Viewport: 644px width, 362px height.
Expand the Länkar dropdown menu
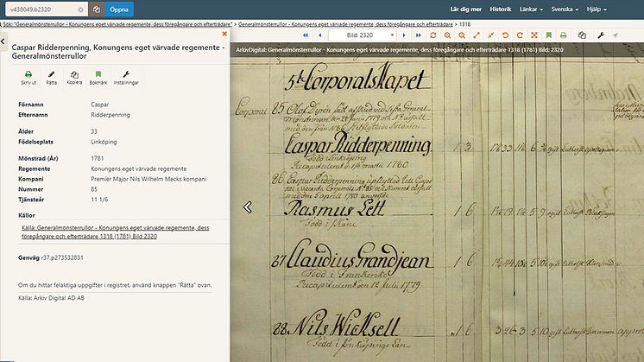point(530,10)
